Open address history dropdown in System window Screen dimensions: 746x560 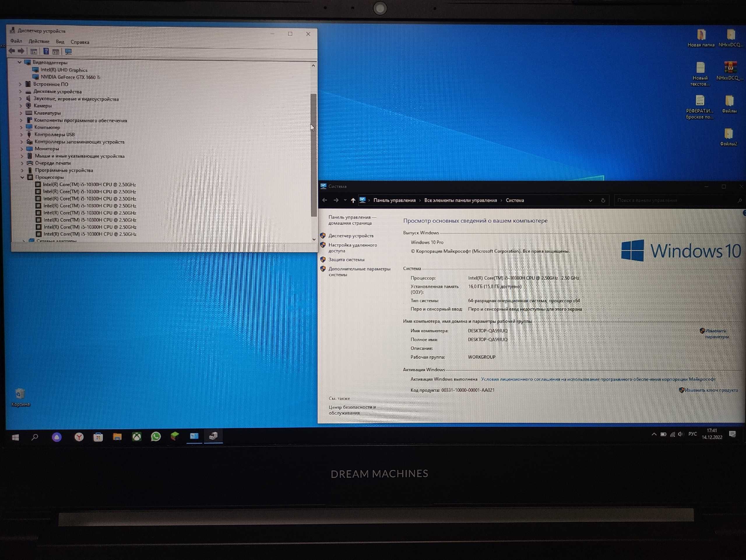click(590, 200)
